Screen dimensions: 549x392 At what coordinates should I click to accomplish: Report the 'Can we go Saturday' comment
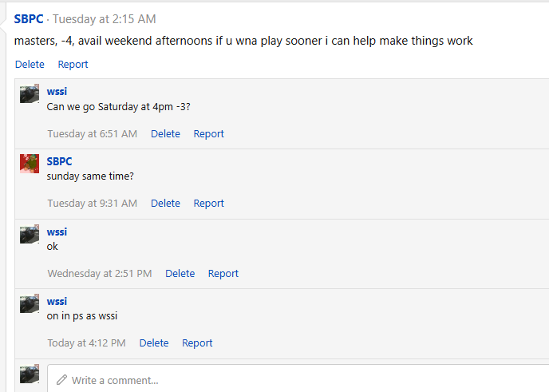point(208,133)
